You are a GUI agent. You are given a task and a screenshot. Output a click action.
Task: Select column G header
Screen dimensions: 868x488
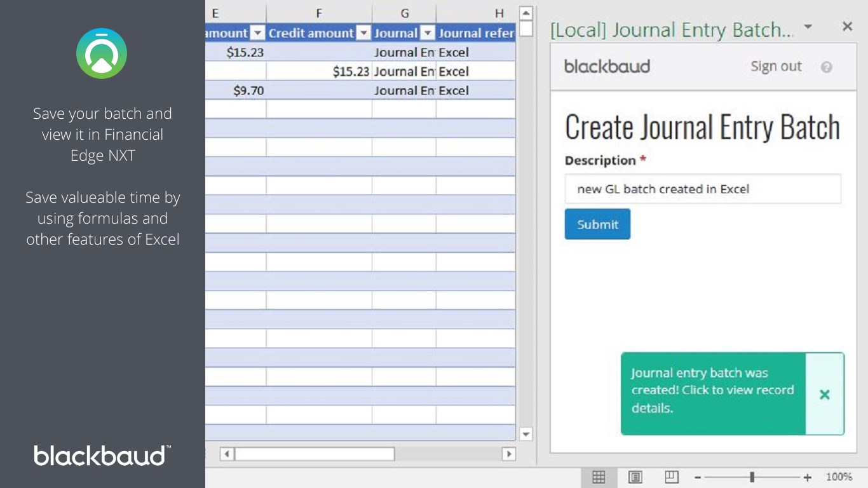[404, 13]
